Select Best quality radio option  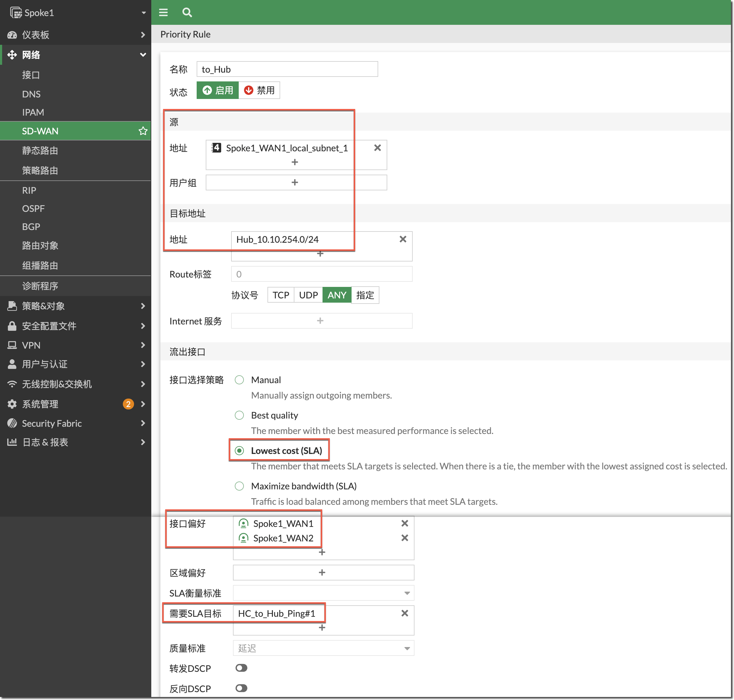point(239,415)
